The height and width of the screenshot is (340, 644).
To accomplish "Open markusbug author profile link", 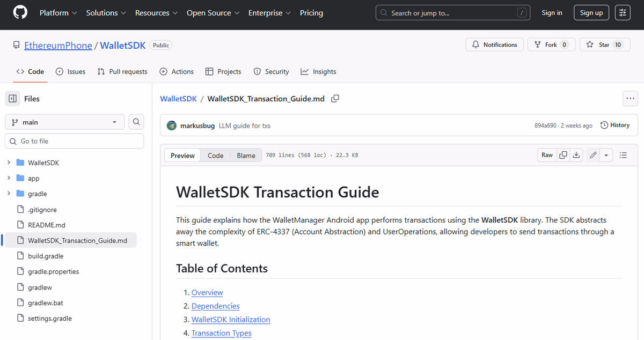I will point(197,125).
